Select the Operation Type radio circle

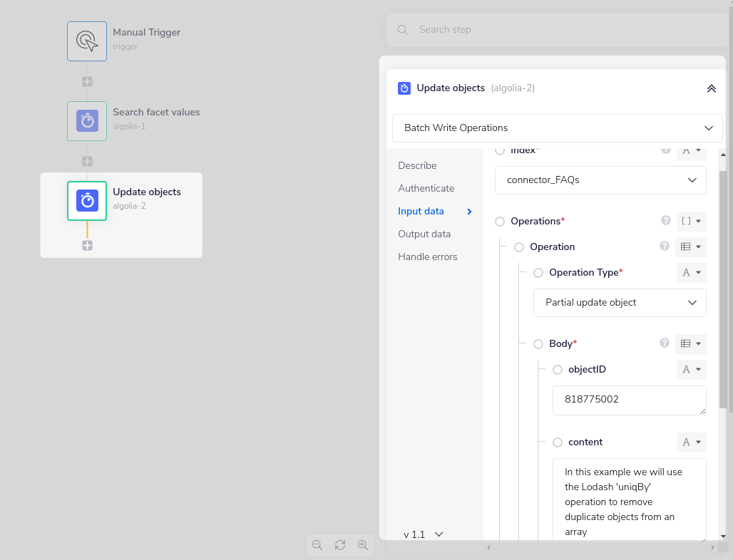pos(538,272)
